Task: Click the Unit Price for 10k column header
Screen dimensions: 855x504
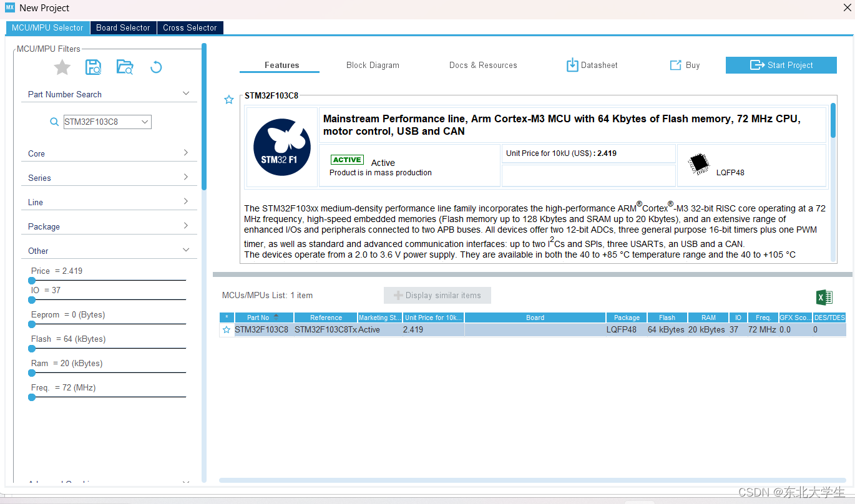Action: 434,317
